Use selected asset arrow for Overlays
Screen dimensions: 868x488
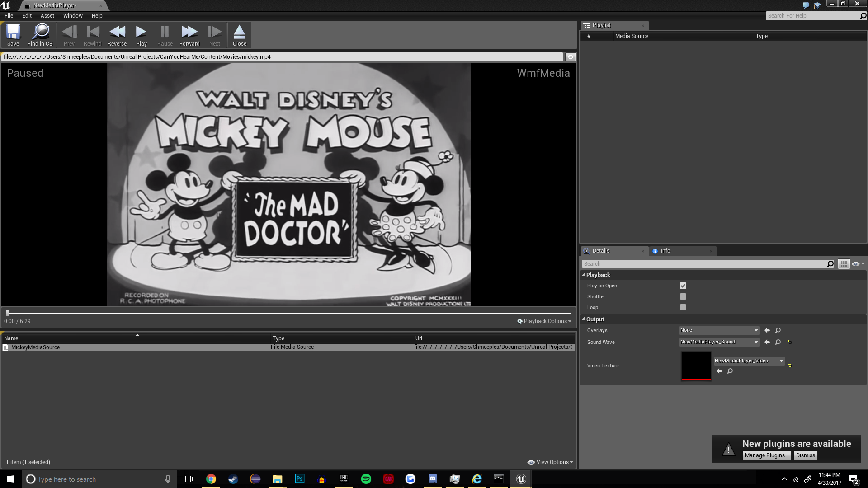pos(767,331)
